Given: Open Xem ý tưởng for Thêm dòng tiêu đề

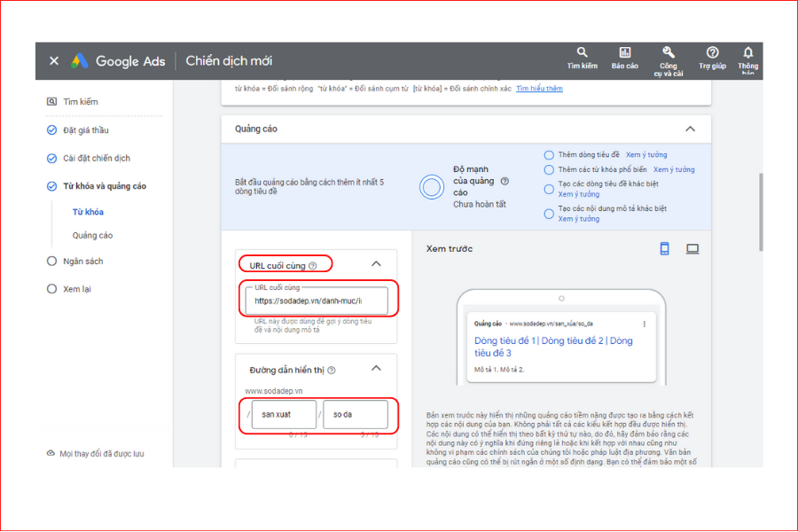Looking at the screenshot, I should (646, 155).
